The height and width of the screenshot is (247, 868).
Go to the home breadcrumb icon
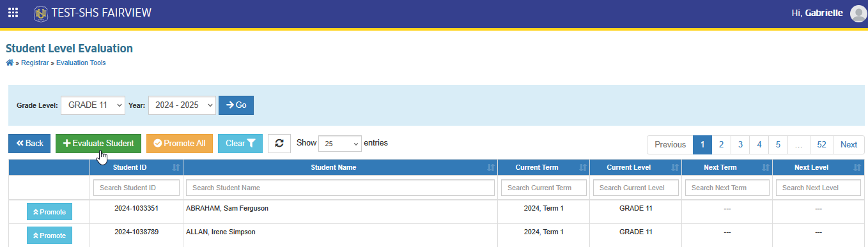10,63
